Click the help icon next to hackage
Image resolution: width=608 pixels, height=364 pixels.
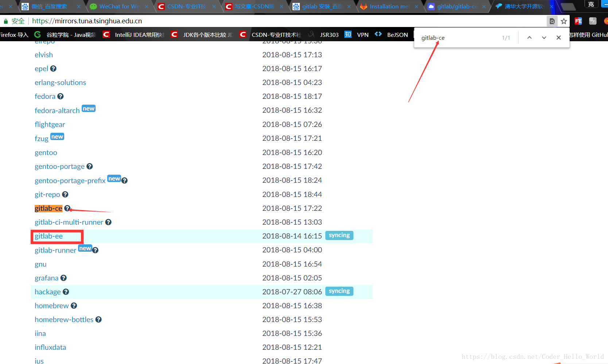click(66, 292)
